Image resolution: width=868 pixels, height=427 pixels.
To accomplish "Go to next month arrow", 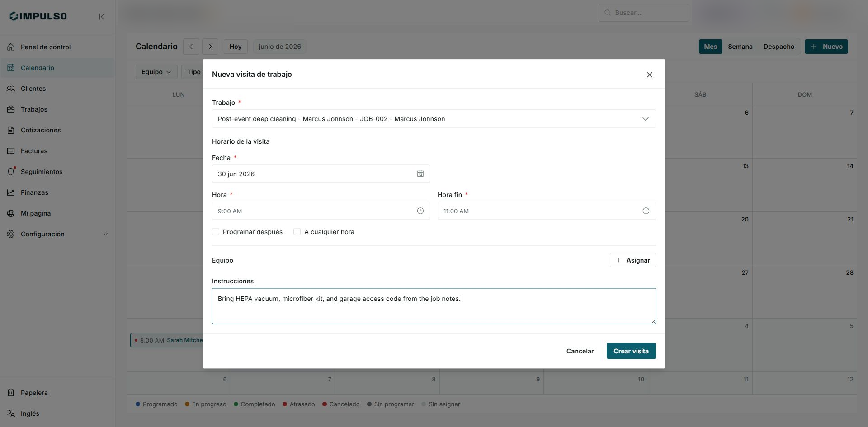I will [x=210, y=47].
